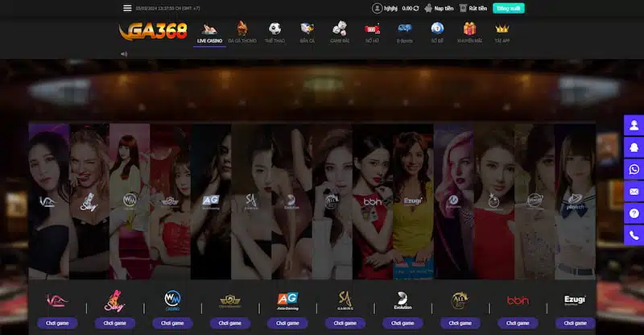Click the AllBet provider logo

[460, 300]
